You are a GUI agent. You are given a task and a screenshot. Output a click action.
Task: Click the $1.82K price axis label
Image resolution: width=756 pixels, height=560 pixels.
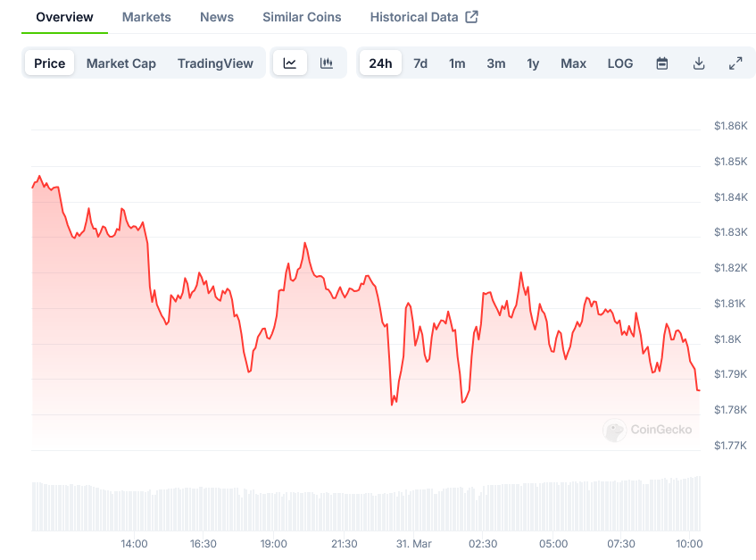coord(730,268)
